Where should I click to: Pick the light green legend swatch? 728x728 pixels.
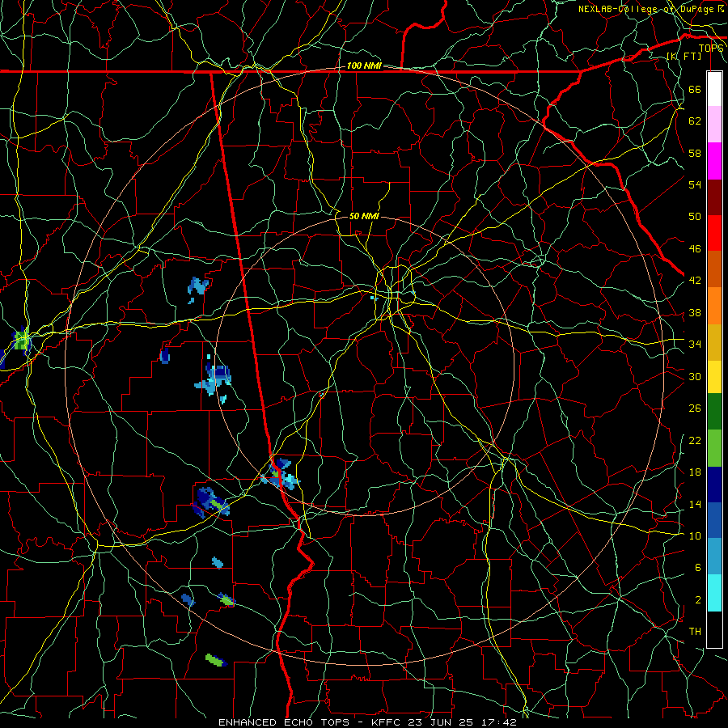tap(714, 448)
